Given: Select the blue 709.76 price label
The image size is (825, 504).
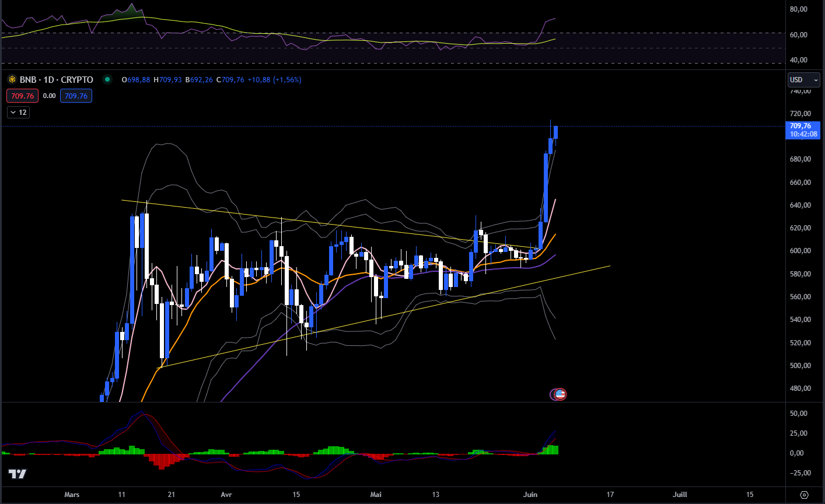Looking at the screenshot, I should [802, 125].
